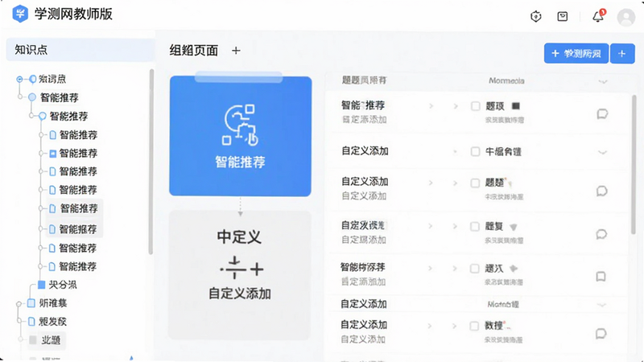Click the 学测网教师版 logo icon
The image size is (644, 362).
[20, 14]
